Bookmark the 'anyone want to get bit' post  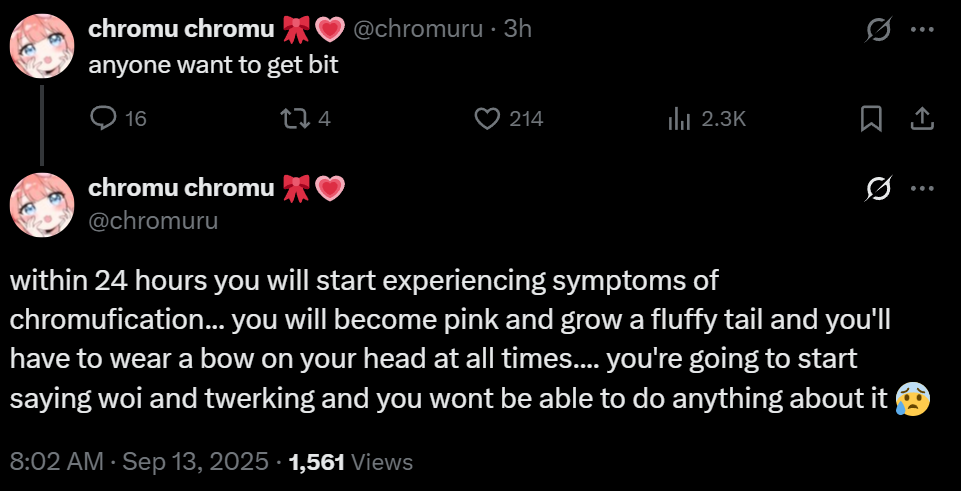click(x=871, y=119)
